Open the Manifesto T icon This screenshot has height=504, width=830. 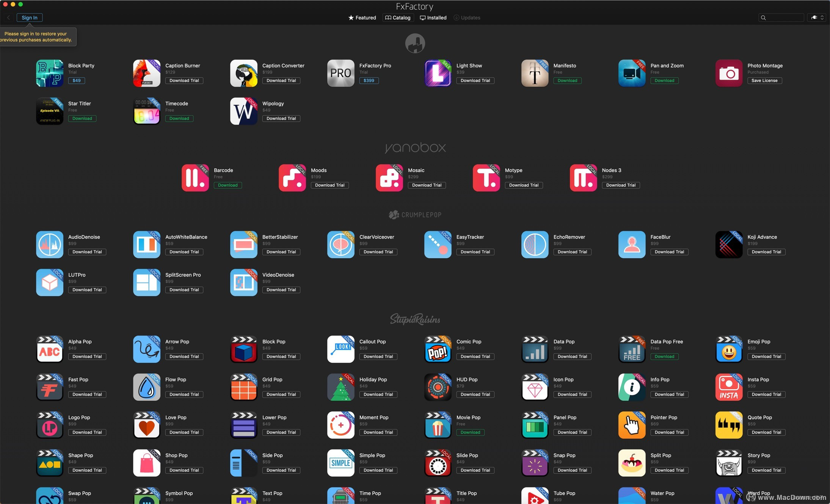tap(535, 73)
